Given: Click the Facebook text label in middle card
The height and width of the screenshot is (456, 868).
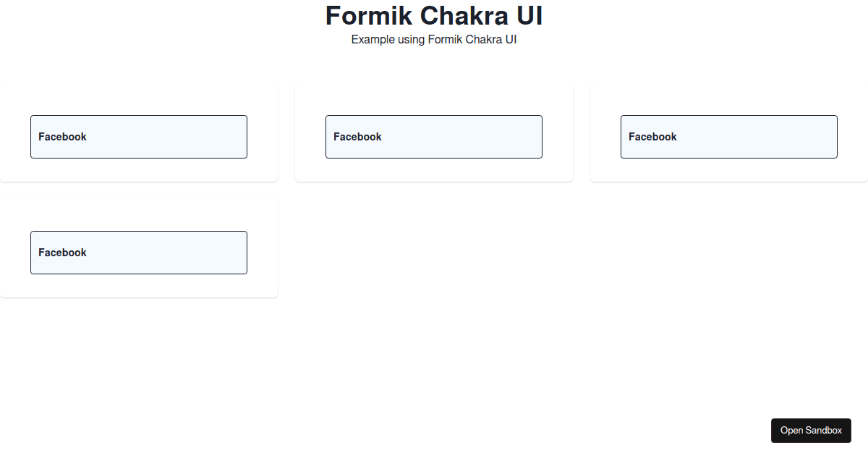Looking at the screenshot, I should [357, 137].
